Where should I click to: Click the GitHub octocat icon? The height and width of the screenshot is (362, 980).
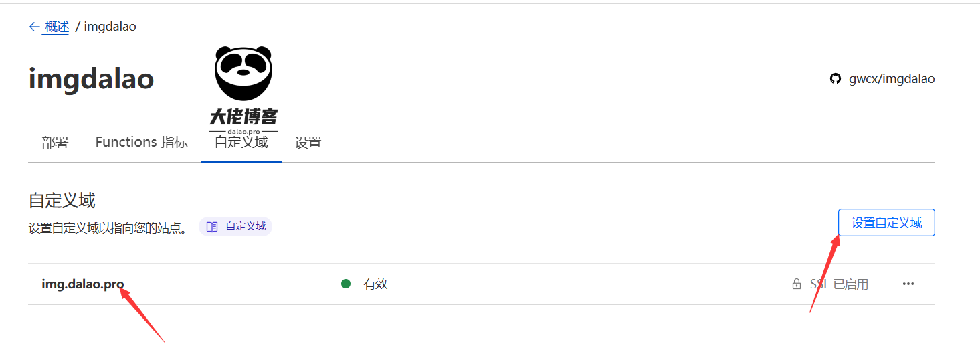[835, 79]
